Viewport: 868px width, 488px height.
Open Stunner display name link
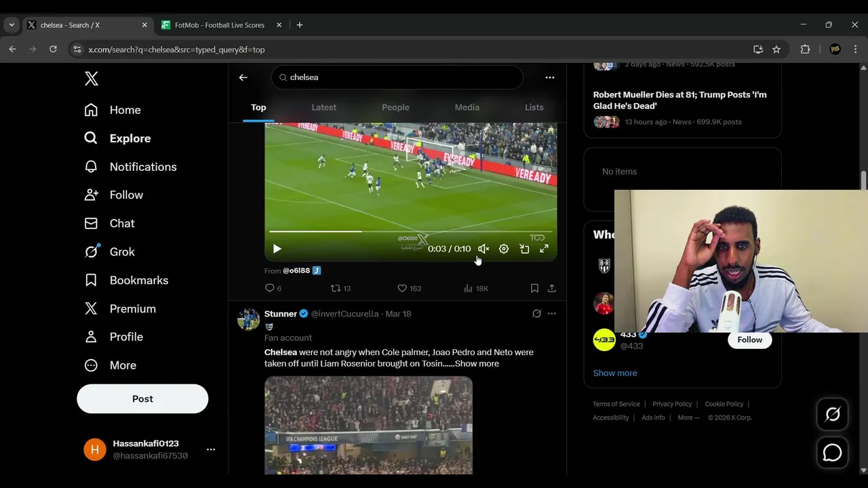click(281, 314)
